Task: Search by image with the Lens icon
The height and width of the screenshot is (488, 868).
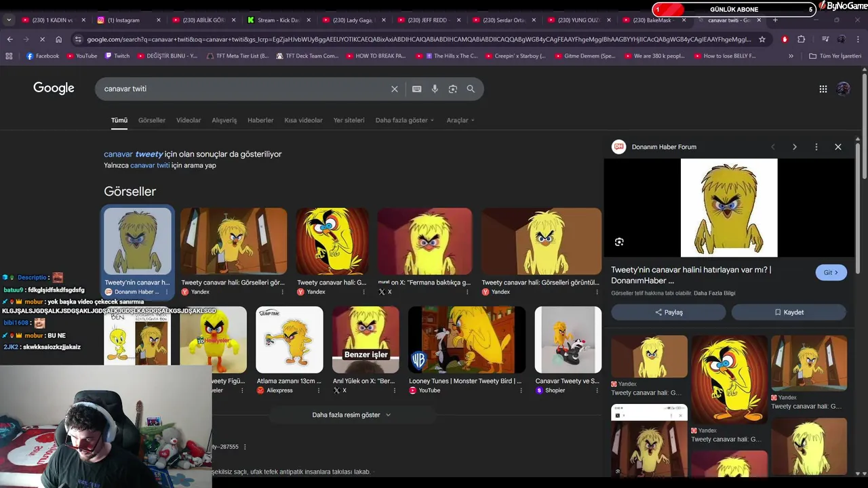Action: (x=453, y=89)
